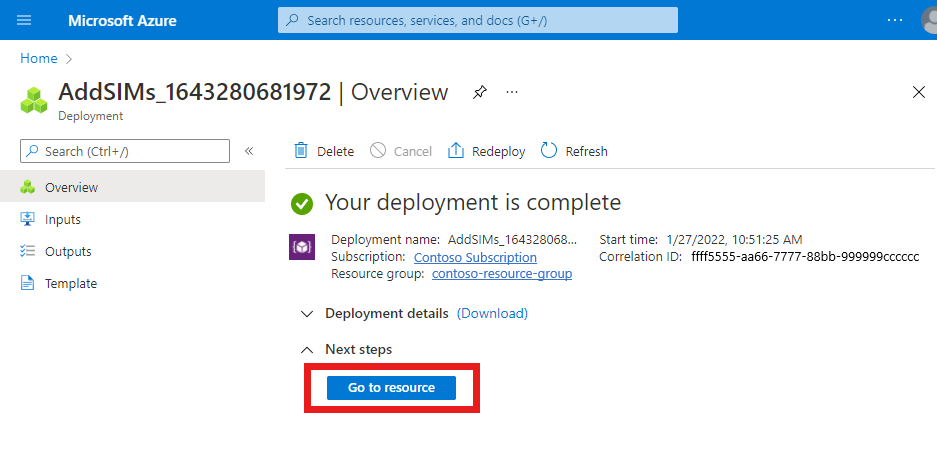Click the Go to resource button
The height and width of the screenshot is (450, 937).
click(x=391, y=388)
